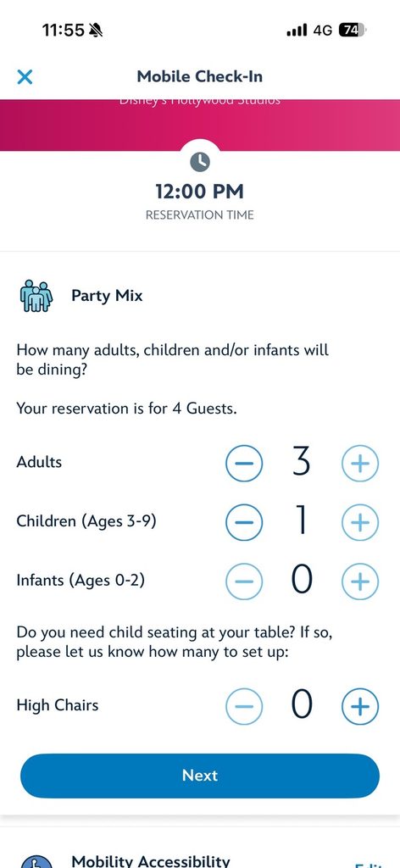Tap the Mobility Accessibility wheelchair icon

pos(36,861)
